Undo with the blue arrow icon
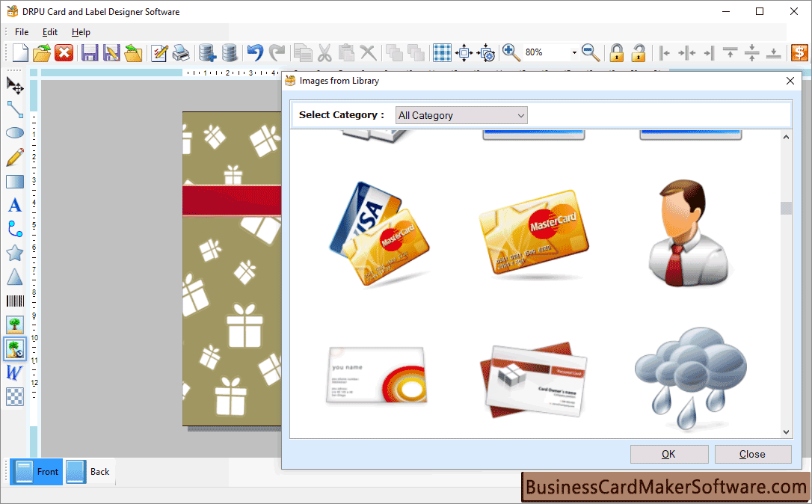This screenshot has width=812, height=504. pyautogui.click(x=255, y=53)
